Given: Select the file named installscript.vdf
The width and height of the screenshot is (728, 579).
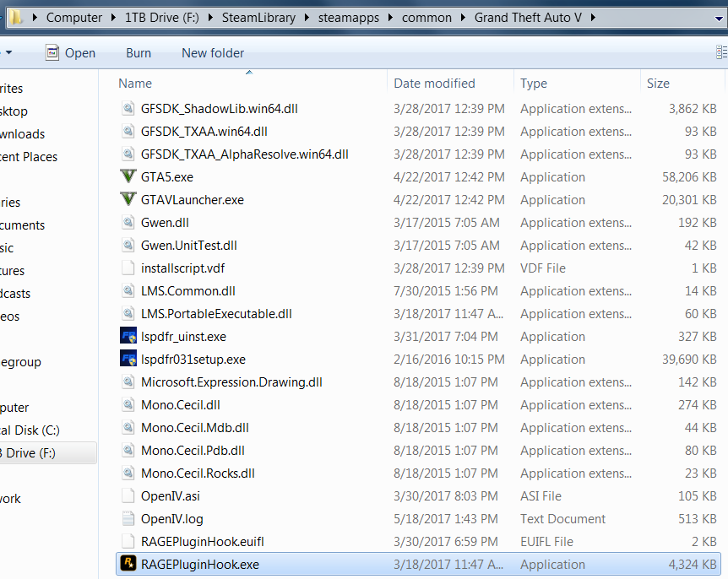Looking at the screenshot, I should [182, 268].
